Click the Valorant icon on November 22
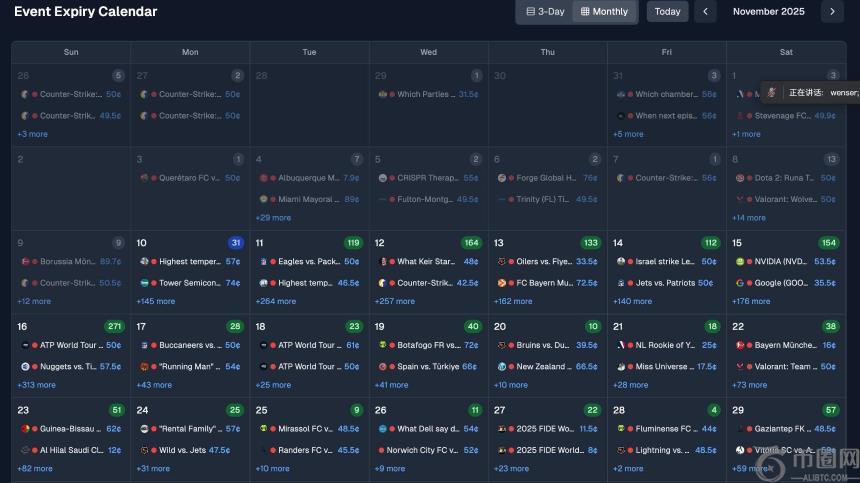 point(740,367)
